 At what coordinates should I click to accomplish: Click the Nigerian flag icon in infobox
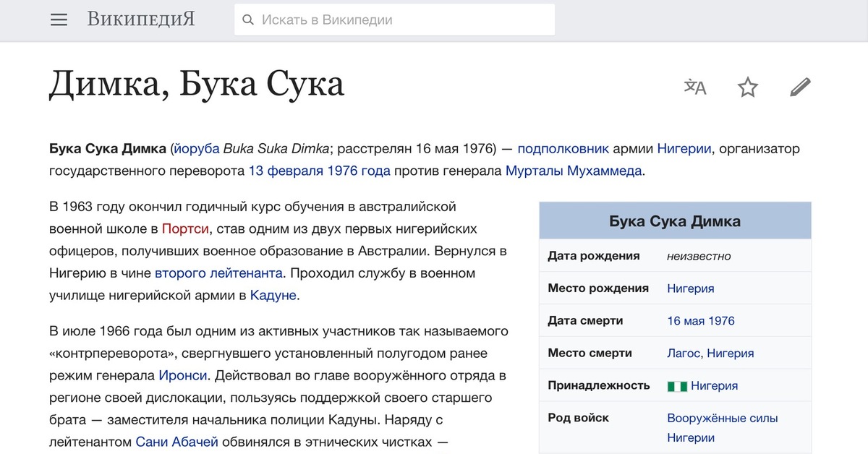click(676, 386)
